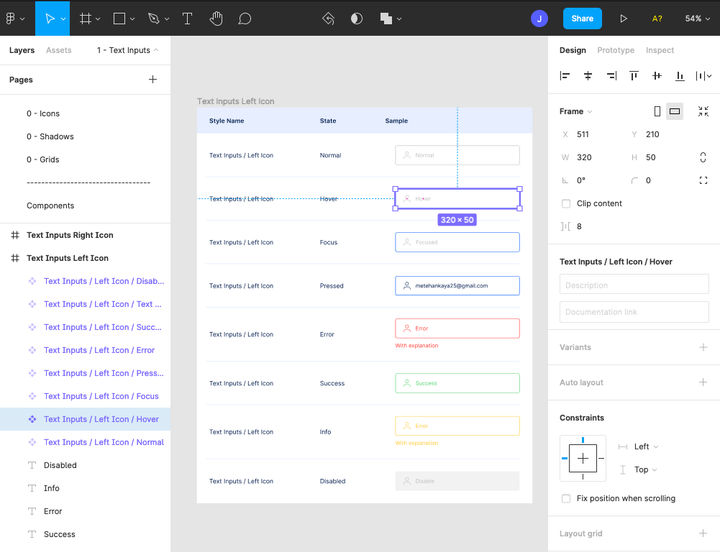Open vertical constraint Top dropdown

[x=645, y=469]
